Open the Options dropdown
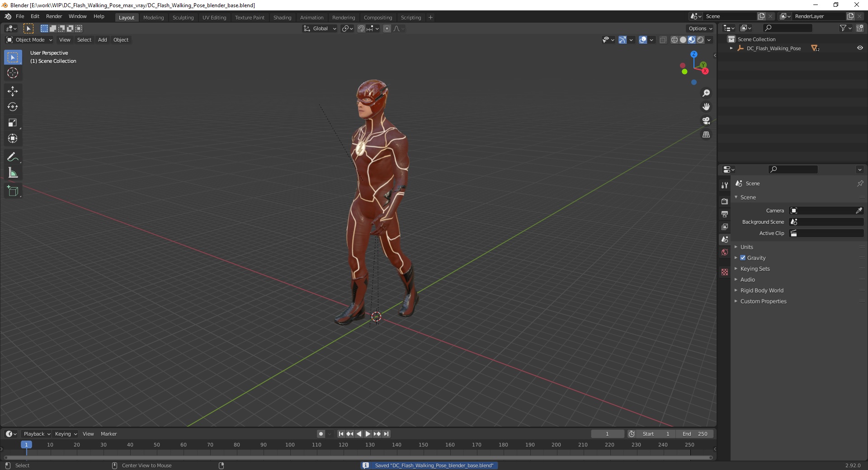Screen dimensions: 868x470 tap(700, 28)
